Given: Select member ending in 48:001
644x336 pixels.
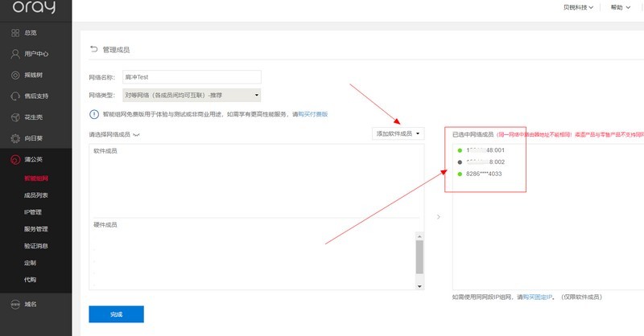Looking at the screenshot, I should [485, 150].
